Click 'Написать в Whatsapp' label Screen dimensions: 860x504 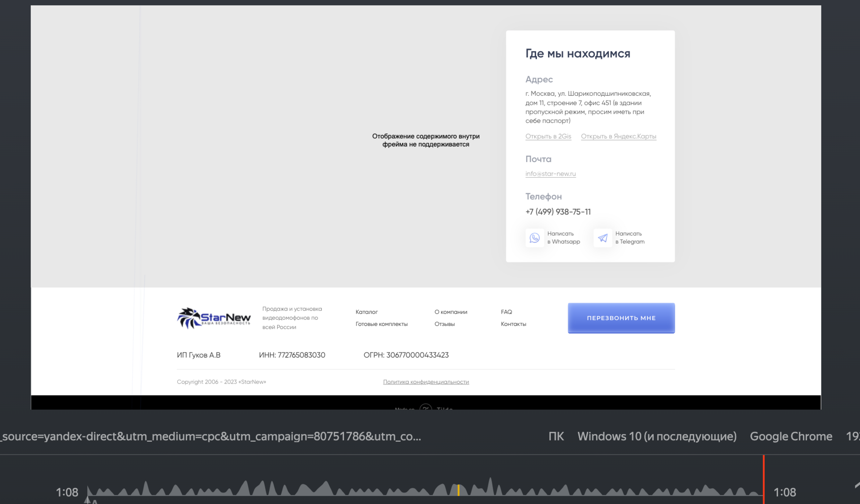click(563, 238)
